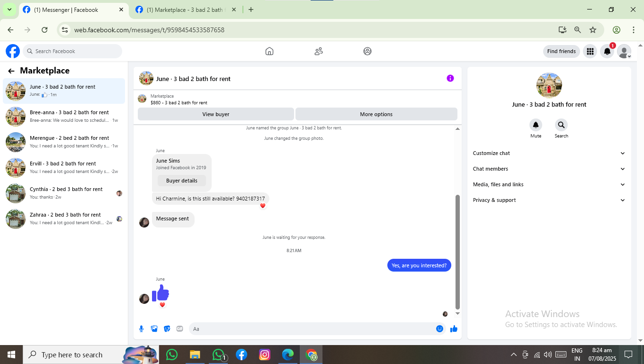Expand the Privacy & support section
Viewport: 644px width, 364px height.
click(549, 200)
